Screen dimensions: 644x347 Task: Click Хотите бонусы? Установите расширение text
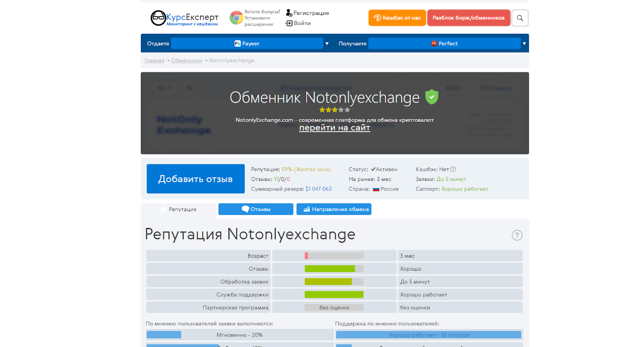262,18
